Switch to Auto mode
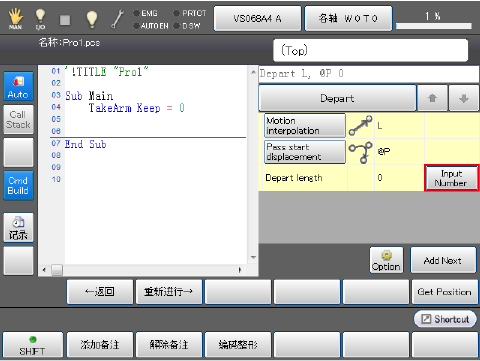 click(x=18, y=86)
